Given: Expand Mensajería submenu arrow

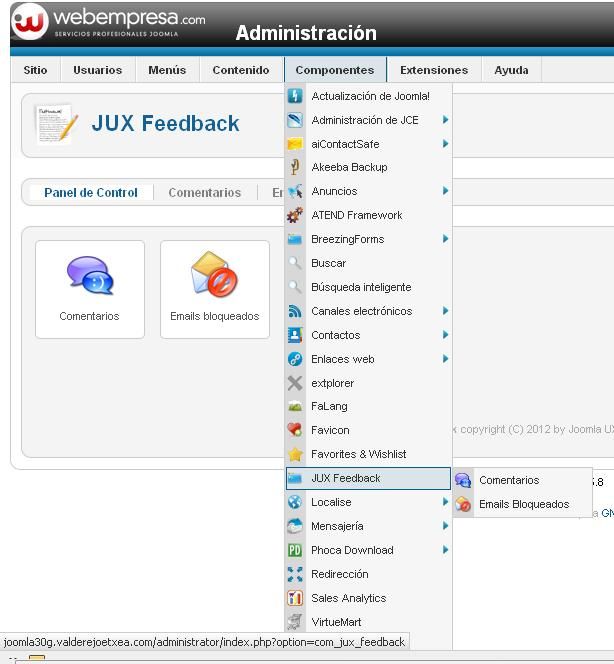Looking at the screenshot, I should (x=445, y=526).
